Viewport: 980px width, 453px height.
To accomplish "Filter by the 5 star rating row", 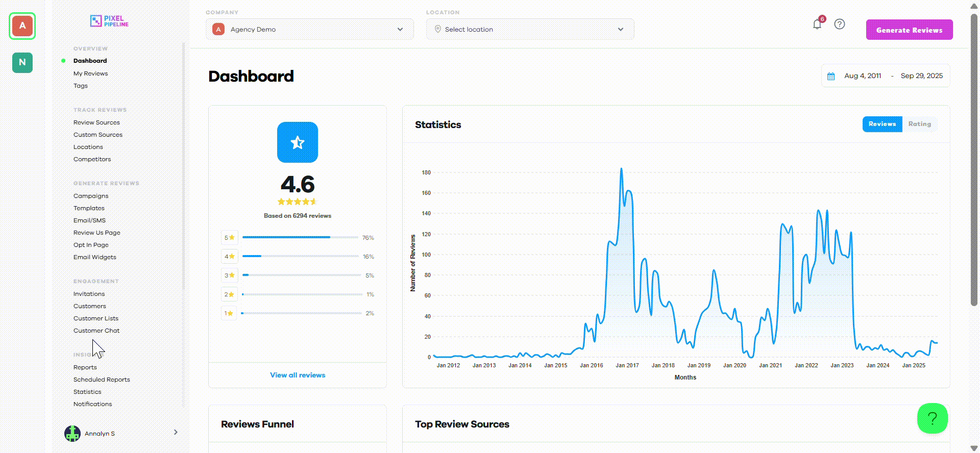I will pos(298,238).
